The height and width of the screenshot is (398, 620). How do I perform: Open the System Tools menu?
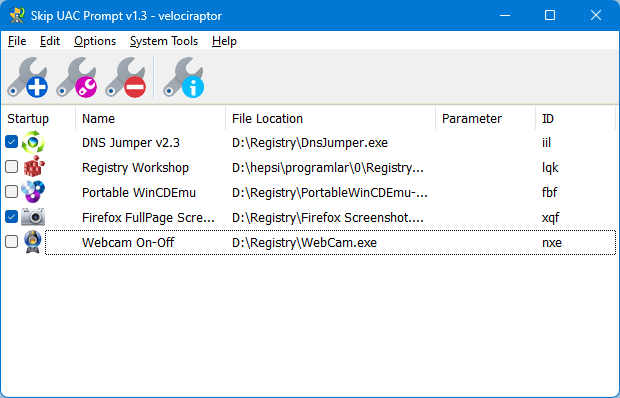[x=164, y=41]
